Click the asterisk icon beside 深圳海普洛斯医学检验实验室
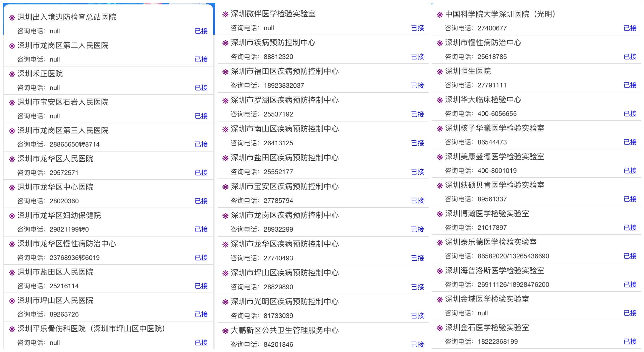The width and height of the screenshot is (644, 352). tap(440, 271)
